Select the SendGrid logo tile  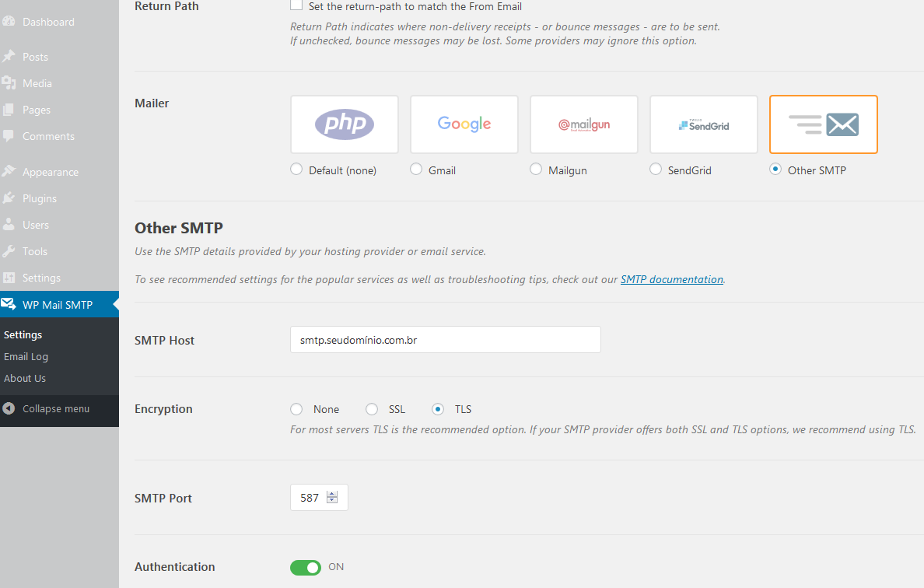coord(704,124)
